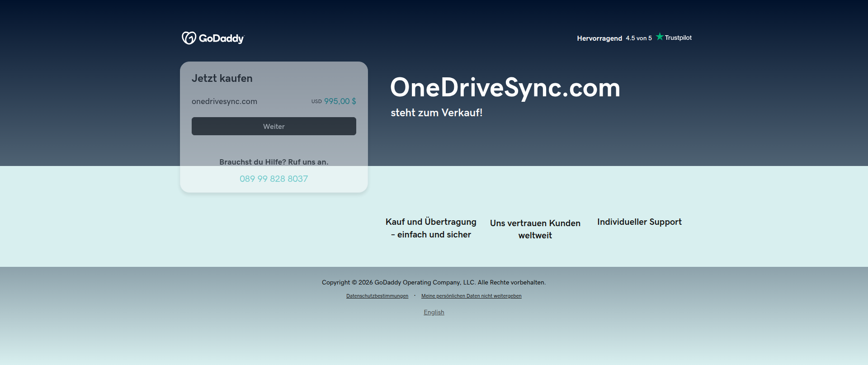This screenshot has width=868, height=365.
Task: Click the Trustpilot star icon
Action: tap(660, 37)
